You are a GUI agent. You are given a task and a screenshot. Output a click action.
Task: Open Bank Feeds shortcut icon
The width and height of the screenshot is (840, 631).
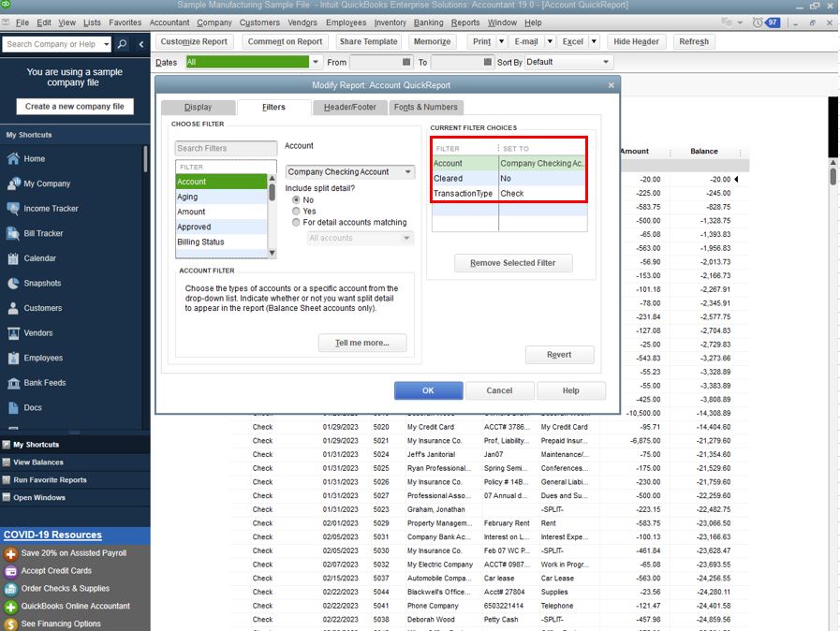[13, 383]
